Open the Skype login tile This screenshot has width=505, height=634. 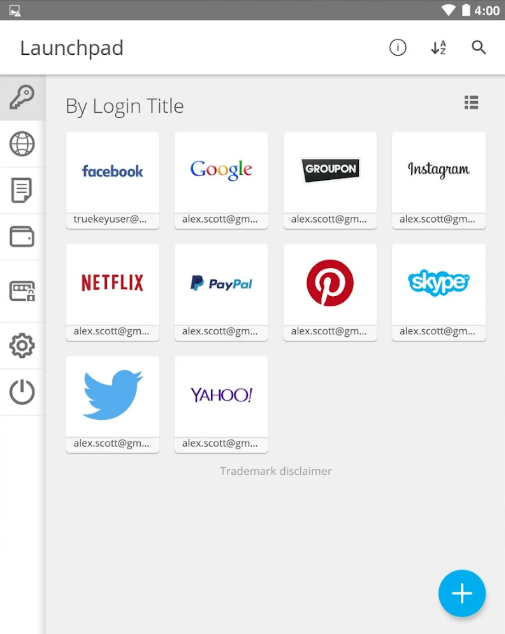439,292
